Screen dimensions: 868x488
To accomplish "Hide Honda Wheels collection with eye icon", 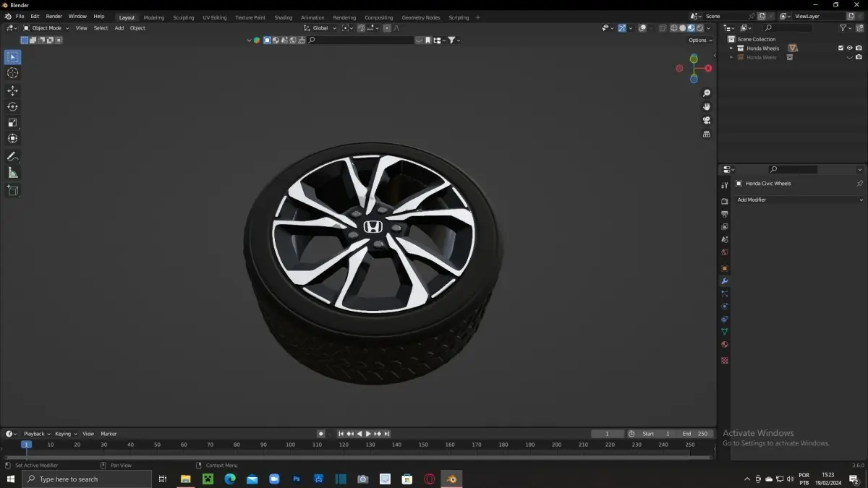I will pyautogui.click(x=850, y=48).
